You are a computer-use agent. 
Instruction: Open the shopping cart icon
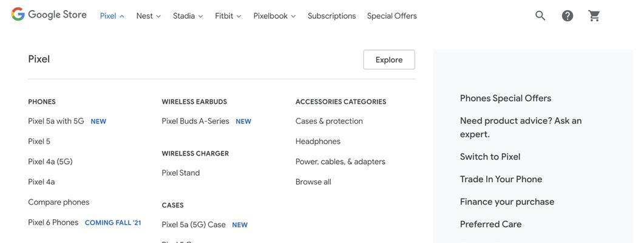coord(594,16)
